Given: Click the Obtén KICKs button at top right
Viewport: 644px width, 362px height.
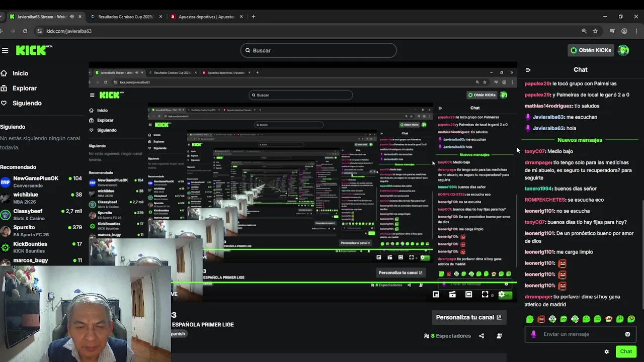Looking at the screenshot, I should coord(591,50).
